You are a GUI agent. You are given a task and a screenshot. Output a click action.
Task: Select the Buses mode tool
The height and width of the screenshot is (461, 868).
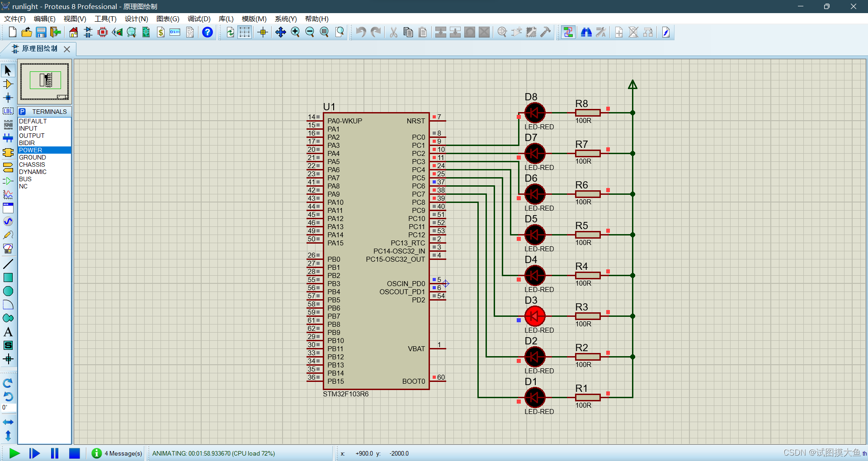8,138
